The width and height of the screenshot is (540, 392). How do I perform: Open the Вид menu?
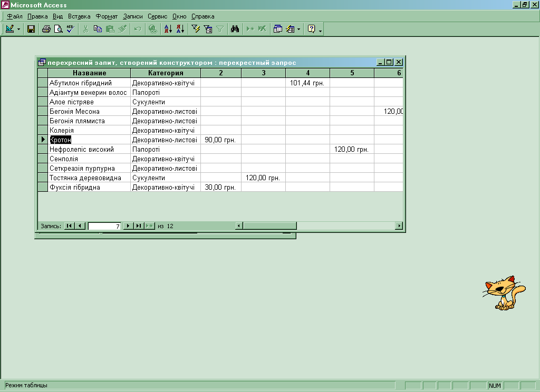[57, 16]
